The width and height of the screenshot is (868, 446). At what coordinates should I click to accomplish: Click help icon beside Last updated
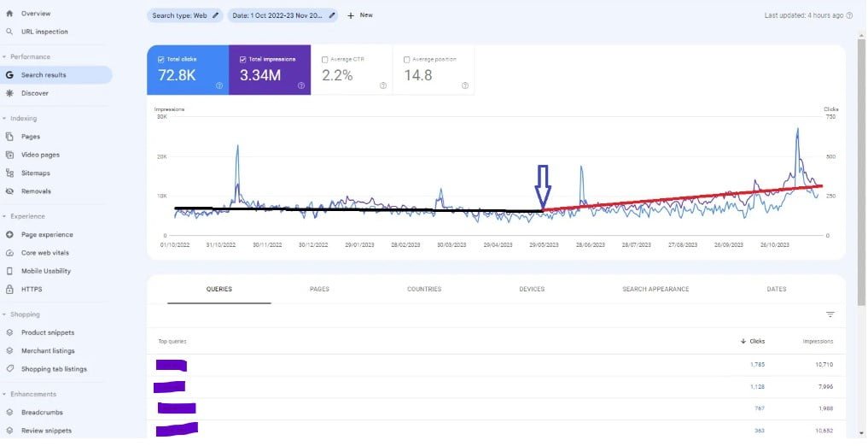(849, 15)
